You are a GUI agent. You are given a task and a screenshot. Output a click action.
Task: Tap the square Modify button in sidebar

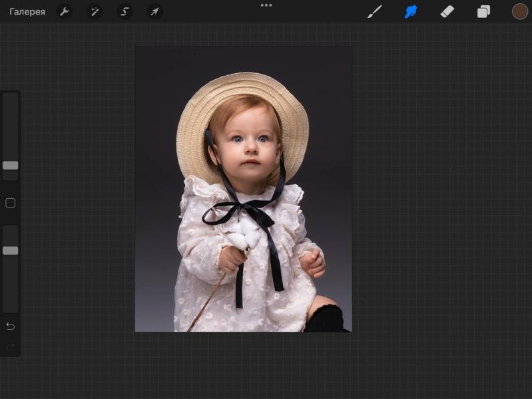pyautogui.click(x=11, y=203)
